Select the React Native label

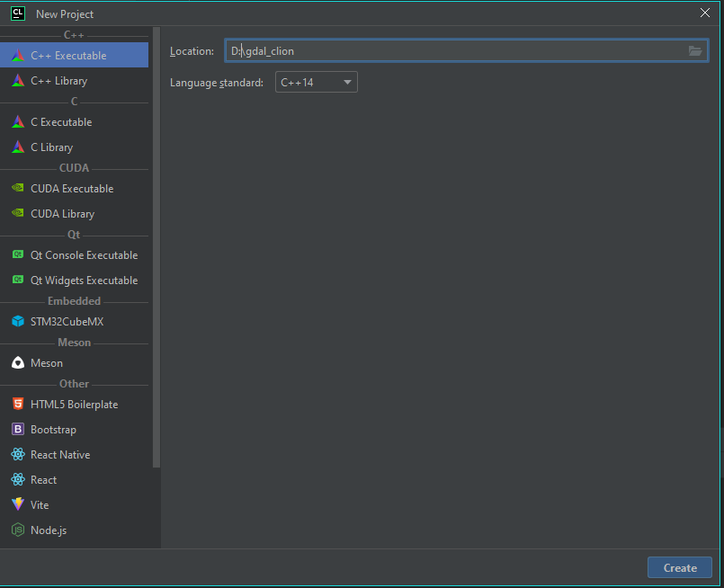point(60,455)
